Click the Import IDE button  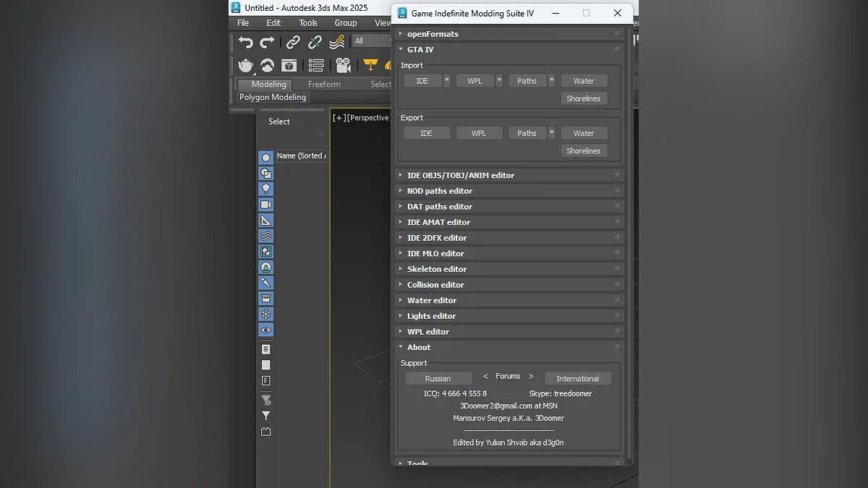422,81
